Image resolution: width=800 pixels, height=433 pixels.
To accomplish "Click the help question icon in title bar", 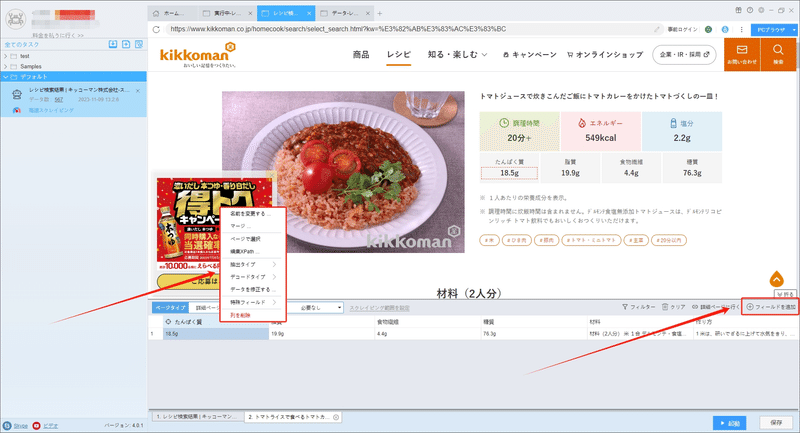I will point(750,10).
